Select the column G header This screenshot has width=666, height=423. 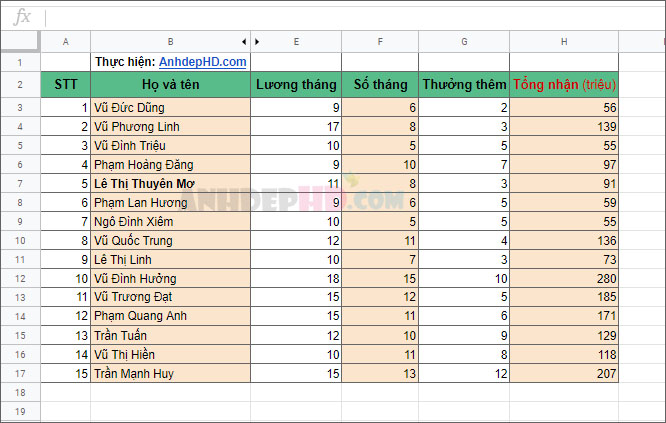click(464, 42)
